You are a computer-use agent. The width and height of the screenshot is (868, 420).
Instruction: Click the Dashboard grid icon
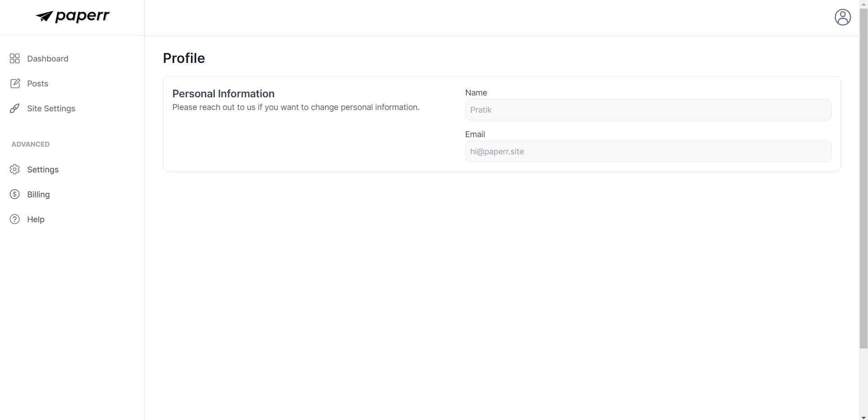tap(15, 58)
